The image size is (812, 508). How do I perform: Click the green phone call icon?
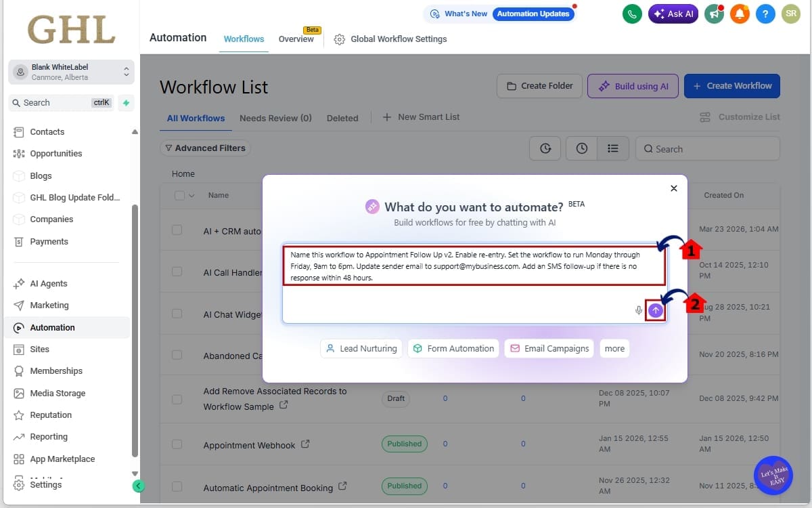[x=631, y=14]
